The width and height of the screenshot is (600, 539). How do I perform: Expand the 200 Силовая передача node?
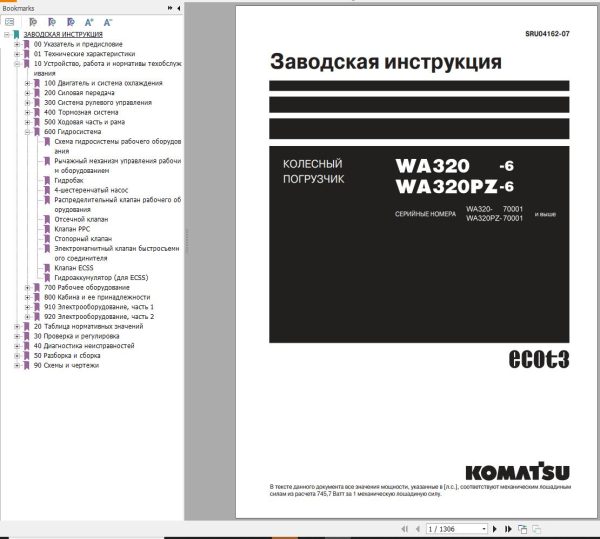[x=27, y=93]
